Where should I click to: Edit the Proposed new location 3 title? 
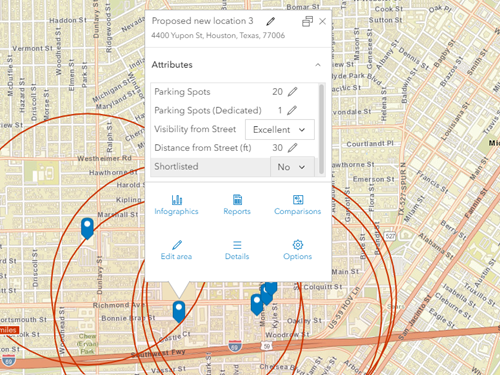pos(271,22)
